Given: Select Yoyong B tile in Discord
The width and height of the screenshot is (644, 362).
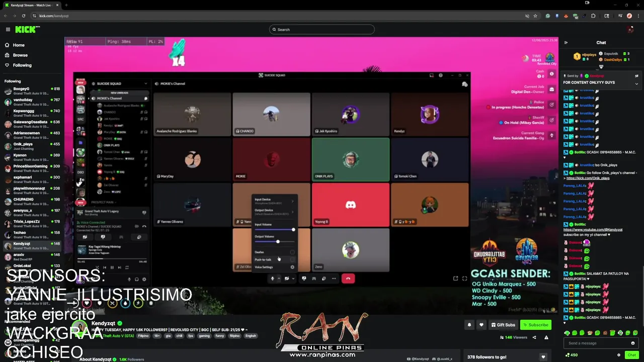Looking at the screenshot, I should tap(351, 205).
